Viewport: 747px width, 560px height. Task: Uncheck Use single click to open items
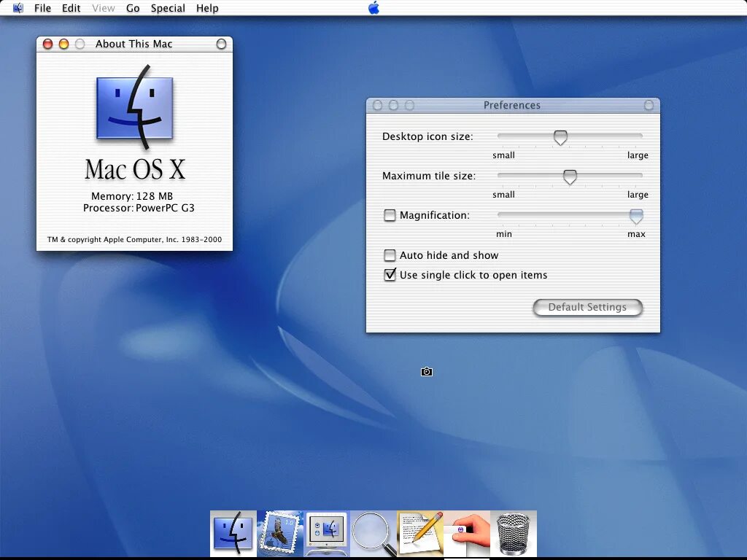point(390,275)
